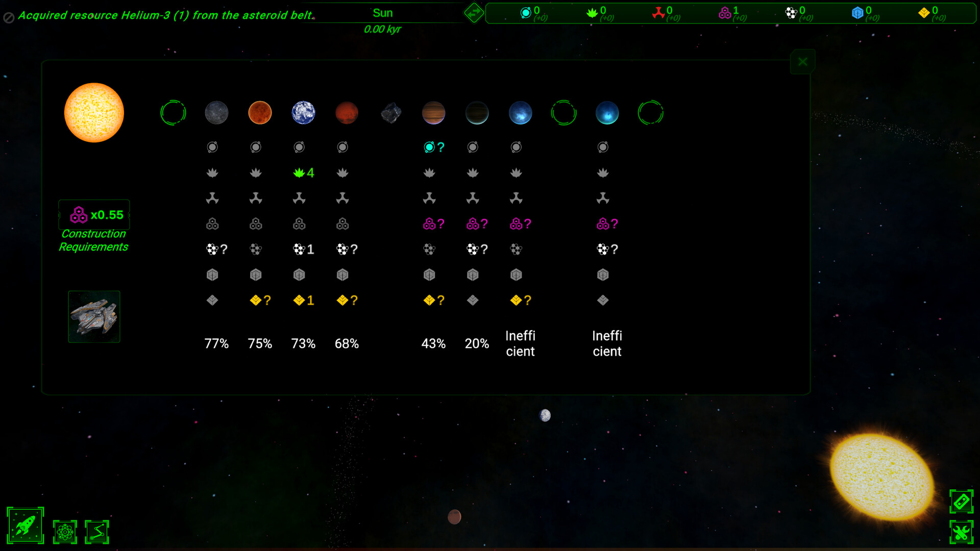Open the atom research icon
The width and height of the screenshot is (980, 551).
(x=65, y=532)
